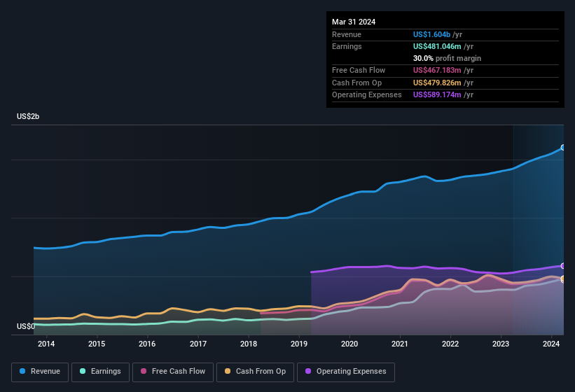This screenshot has width=575, height=392.
Task: Click the US$589.174m operating expenses value
Action: click(x=437, y=95)
